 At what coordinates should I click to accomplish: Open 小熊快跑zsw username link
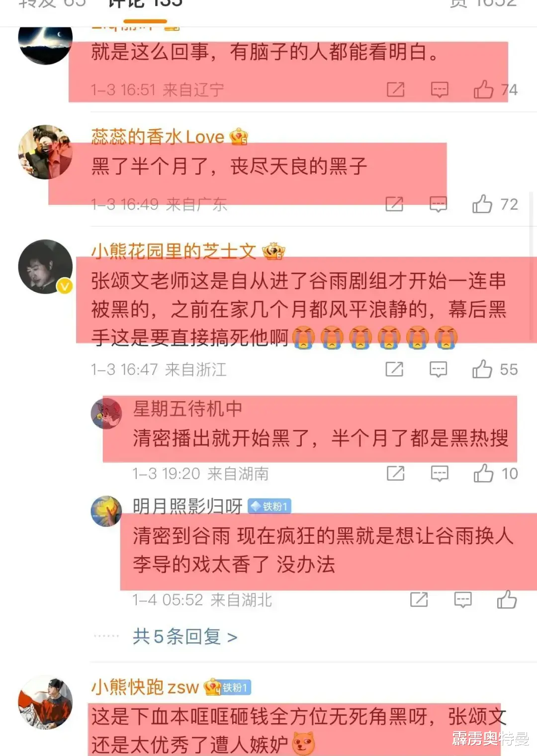point(145,687)
